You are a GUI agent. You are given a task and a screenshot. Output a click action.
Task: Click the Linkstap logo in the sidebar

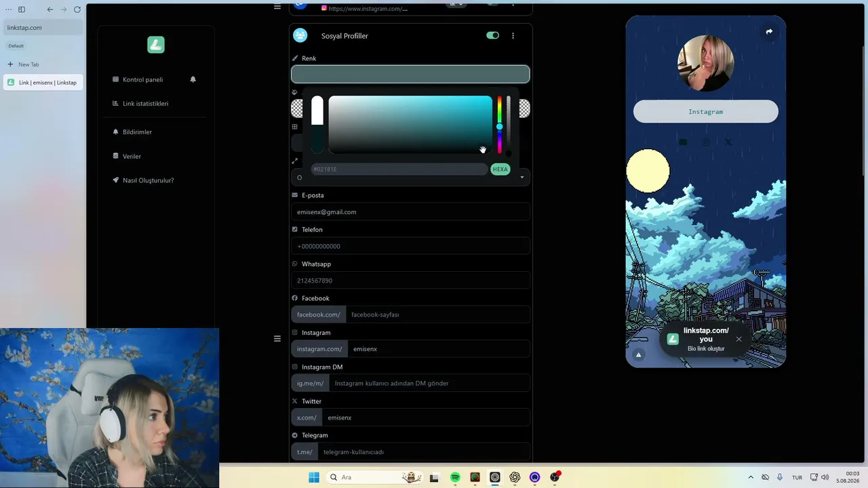pyautogui.click(x=156, y=45)
